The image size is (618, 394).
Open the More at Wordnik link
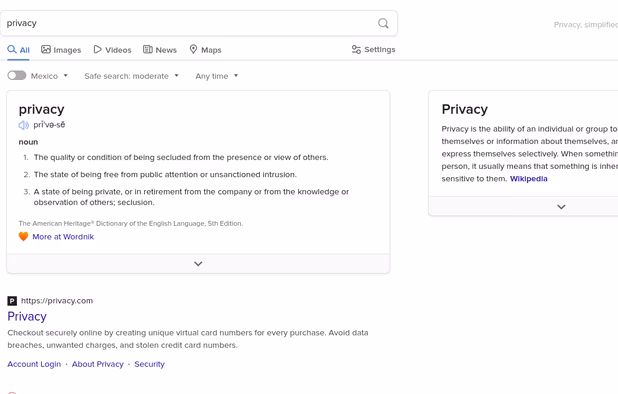click(63, 237)
